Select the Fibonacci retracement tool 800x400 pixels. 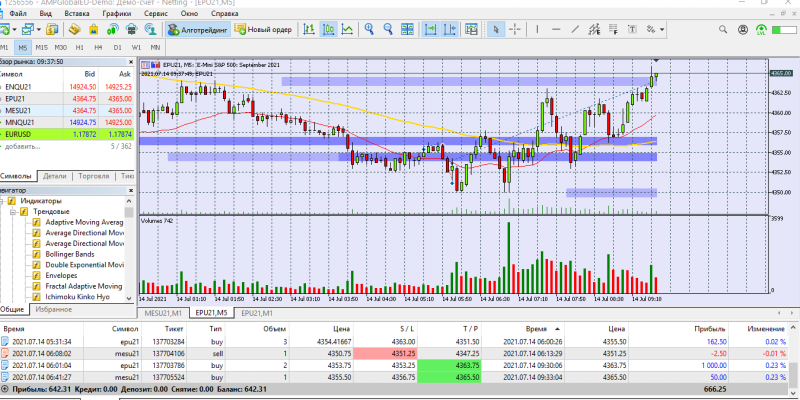pyautogui.click(x=613, y=30)
